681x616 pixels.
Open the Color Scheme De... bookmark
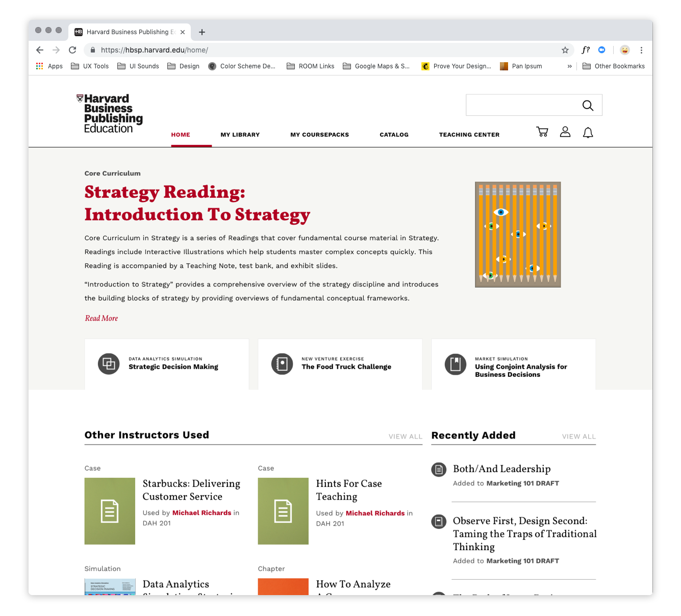tap(242, 66)
